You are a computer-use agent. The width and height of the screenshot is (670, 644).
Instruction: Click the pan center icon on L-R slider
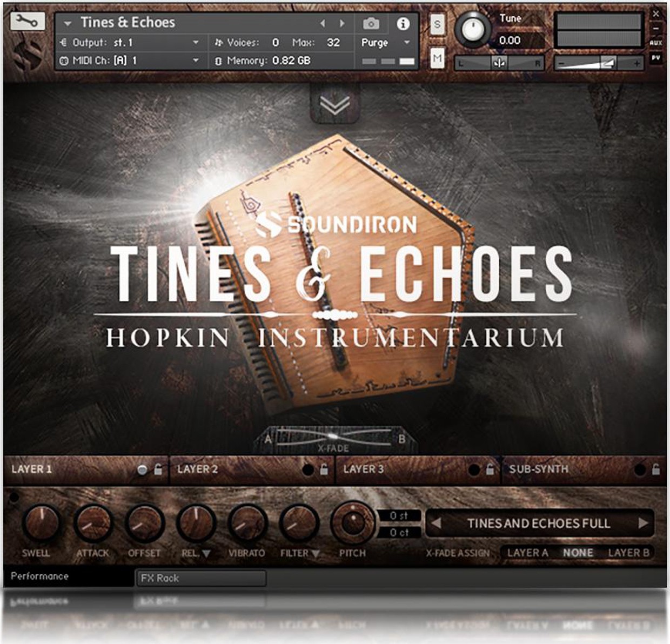tap(499, 63)
